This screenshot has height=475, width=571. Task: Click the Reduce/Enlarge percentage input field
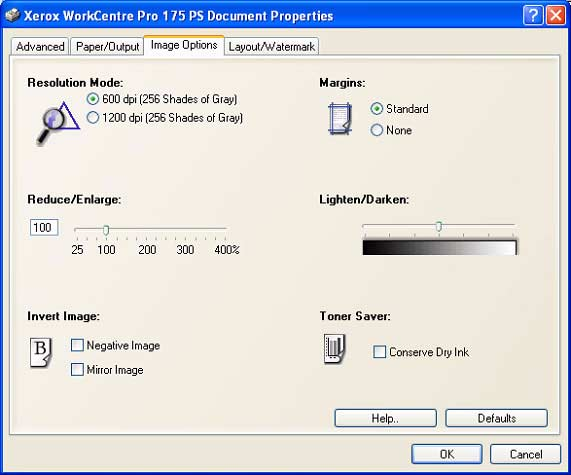[44, 228]
